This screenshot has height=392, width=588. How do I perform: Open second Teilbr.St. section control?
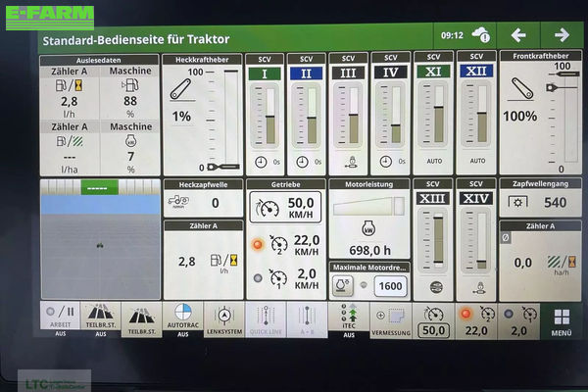click(142, 319)
